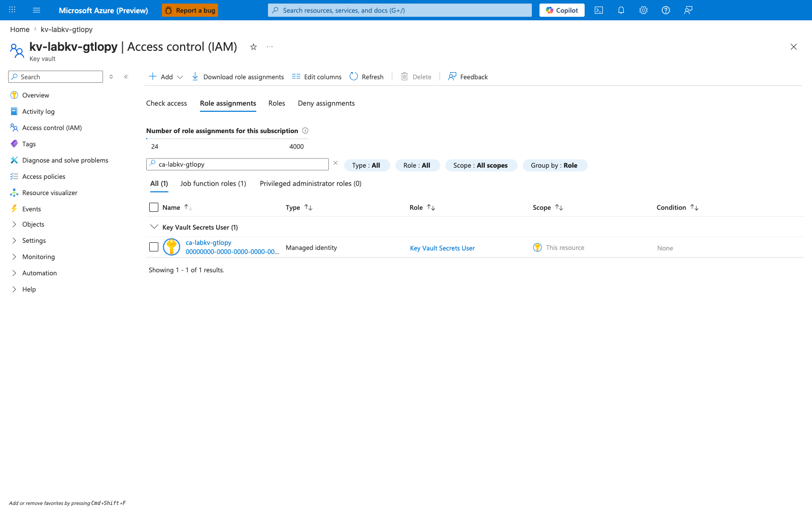Open the hamburger portal menu
Viewport: 812px width, 508px height.
click(x=37, y=10)
